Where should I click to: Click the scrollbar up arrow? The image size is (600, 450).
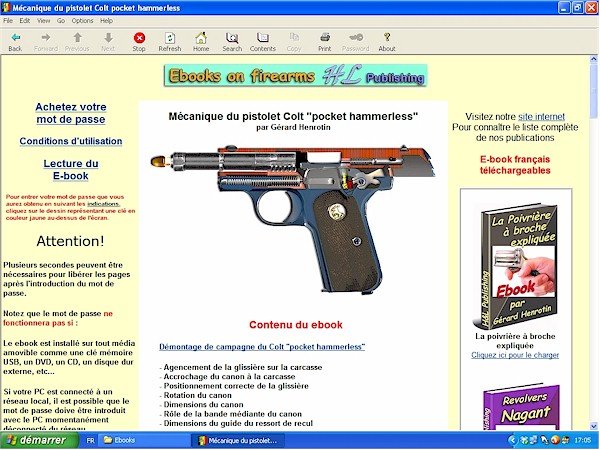[x=594, y=59]
